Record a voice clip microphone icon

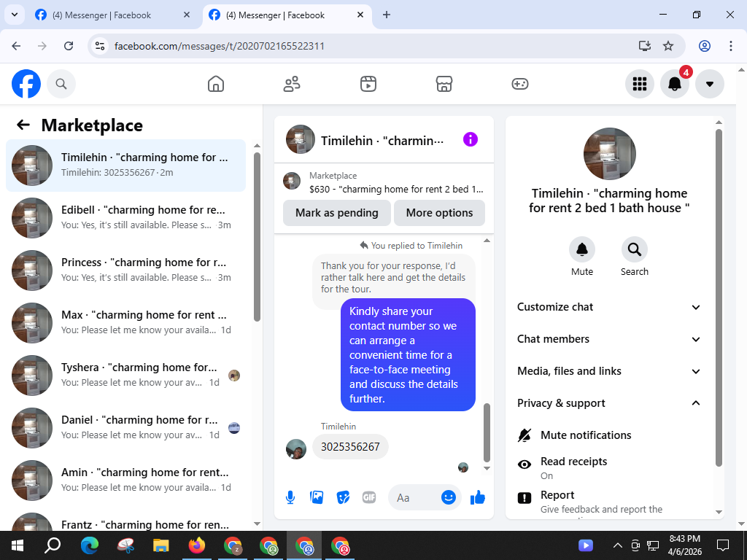[290, 497]
